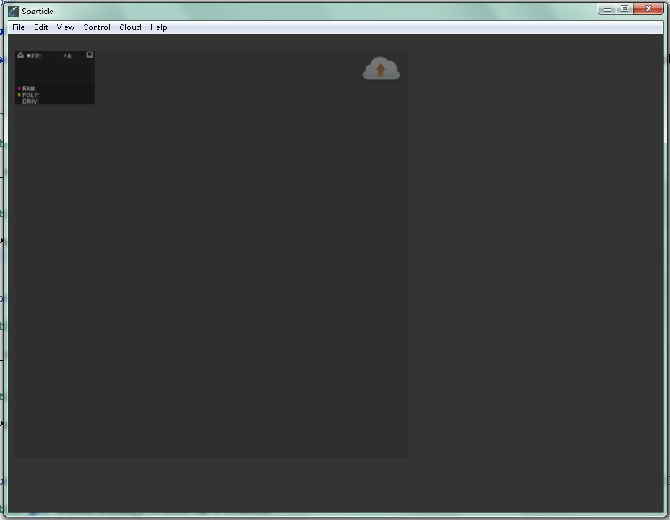Click the triangle icon in the stats panel

[x=20, y=55]
